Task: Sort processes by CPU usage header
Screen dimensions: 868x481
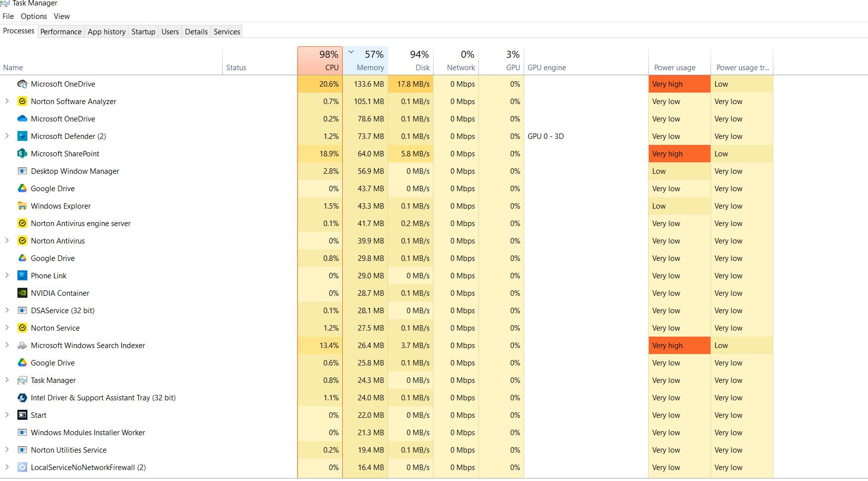Action: (x=320, y=61)
